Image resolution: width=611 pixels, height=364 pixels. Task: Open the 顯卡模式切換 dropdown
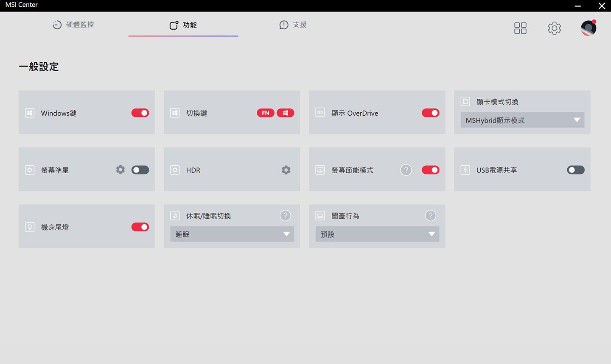tap(522, 120)
